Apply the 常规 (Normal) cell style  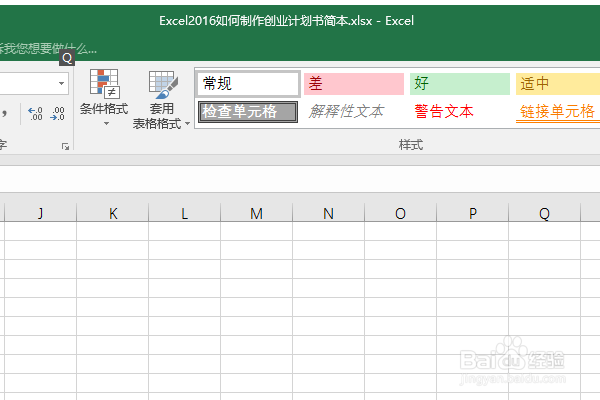(248, 84)
